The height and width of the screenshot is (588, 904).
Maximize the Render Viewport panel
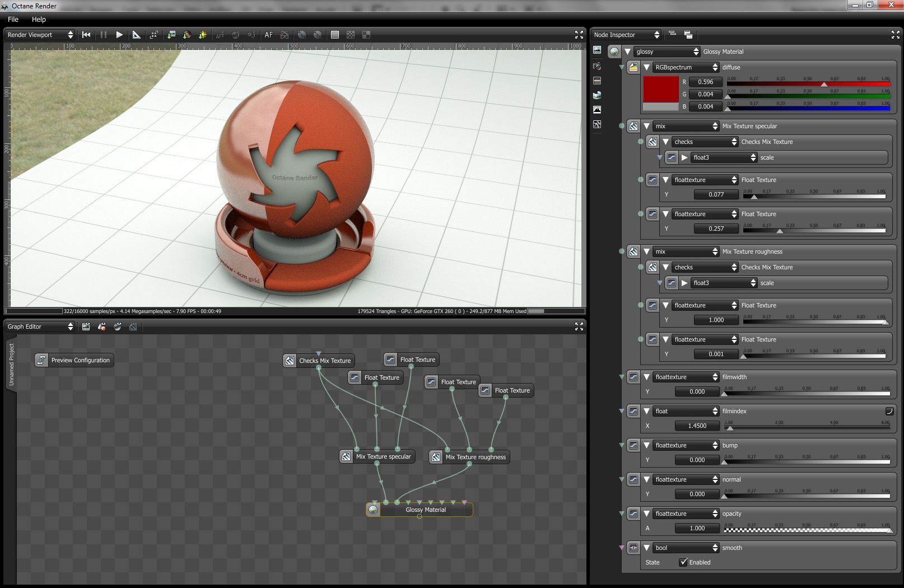pyautogui.click(x=579, y=35)
